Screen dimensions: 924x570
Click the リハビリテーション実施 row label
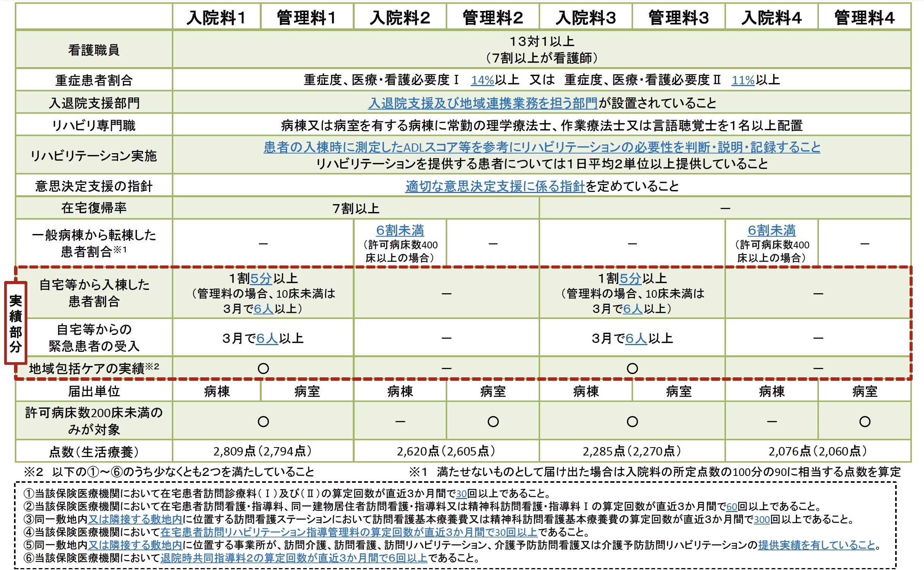[94, 155]
